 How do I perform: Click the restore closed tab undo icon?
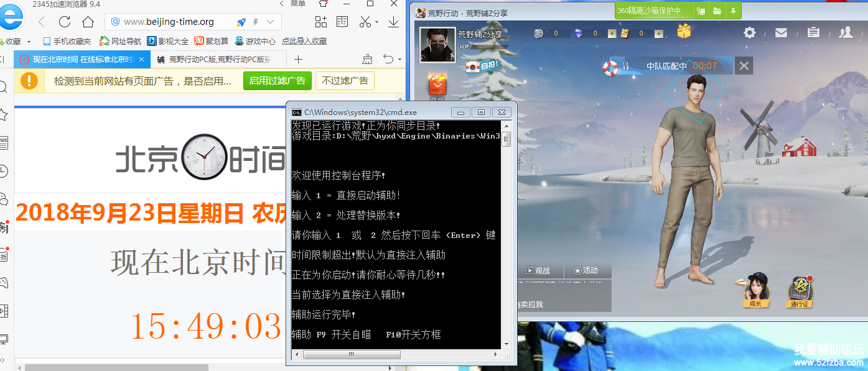388,60
